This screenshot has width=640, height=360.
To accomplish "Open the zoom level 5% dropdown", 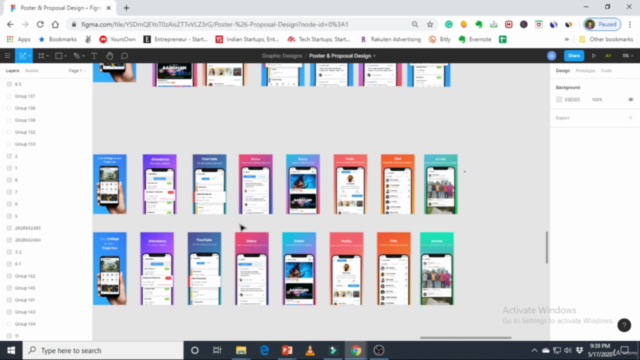I will tap(628, 56).
